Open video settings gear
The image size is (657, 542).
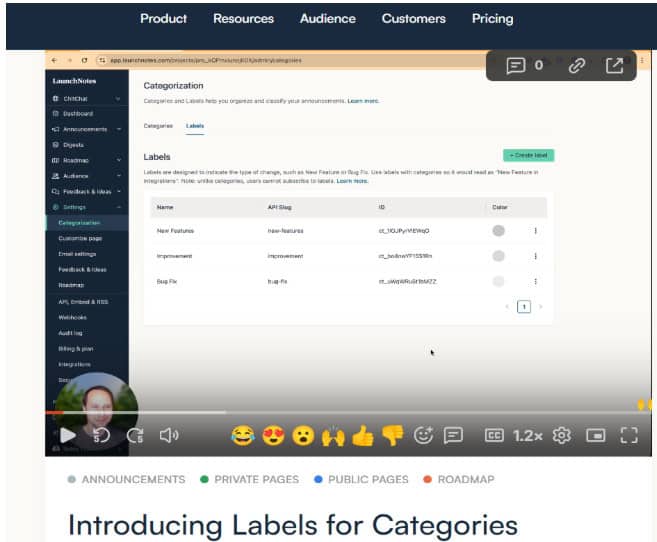coord(561,436)
